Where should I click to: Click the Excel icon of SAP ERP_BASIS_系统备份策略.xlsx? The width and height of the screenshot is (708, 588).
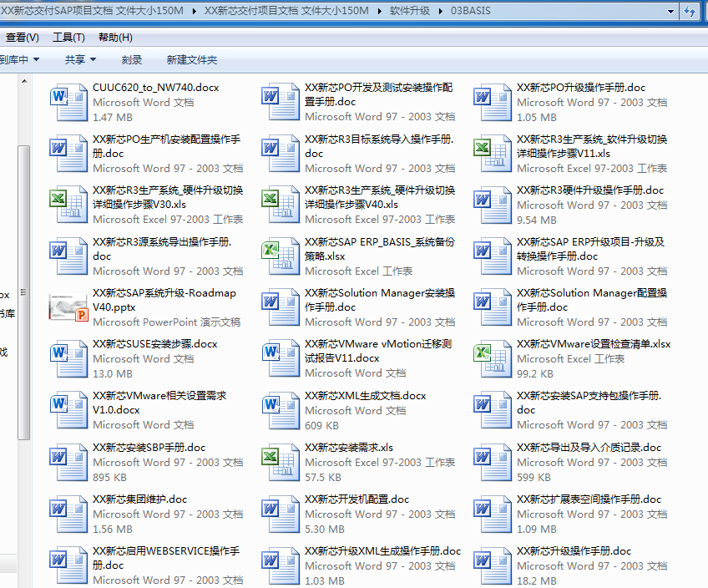281,256
